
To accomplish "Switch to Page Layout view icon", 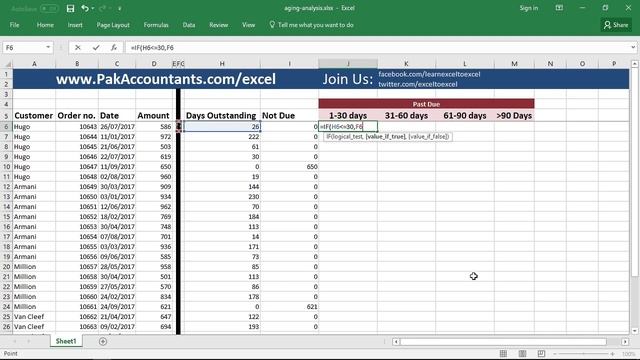I will tap(522, 353).
